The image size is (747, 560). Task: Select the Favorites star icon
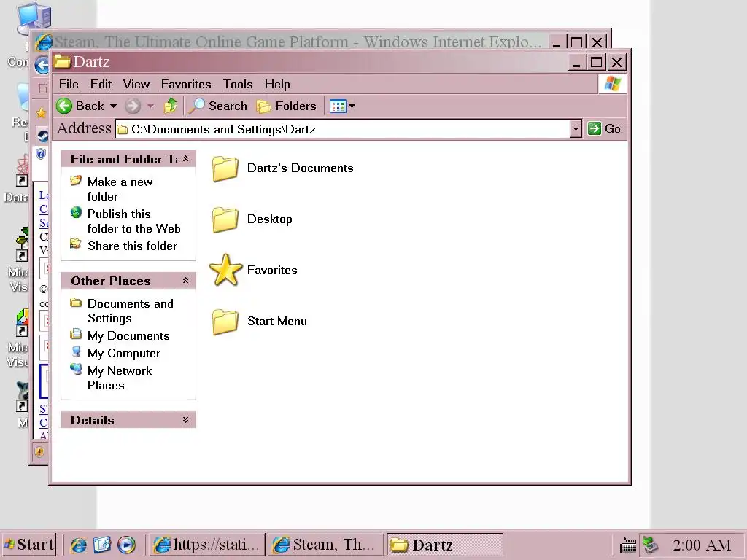click(x=226, y=270)
